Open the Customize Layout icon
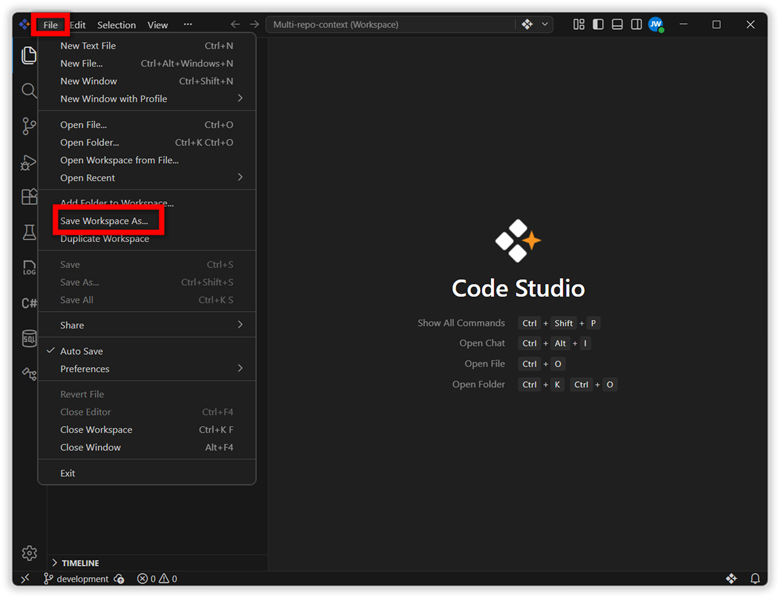Viewport: 780px width, 598px height. tap(579, 24)
